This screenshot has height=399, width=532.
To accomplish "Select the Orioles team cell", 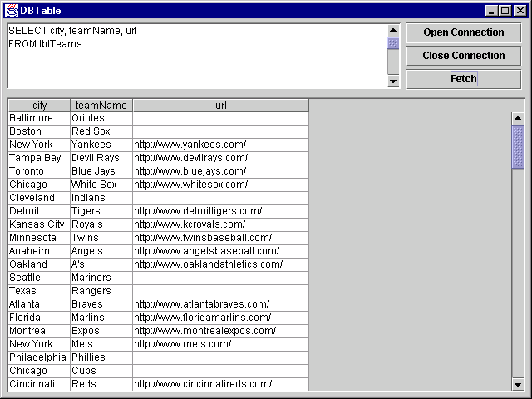I will point(101,118).
